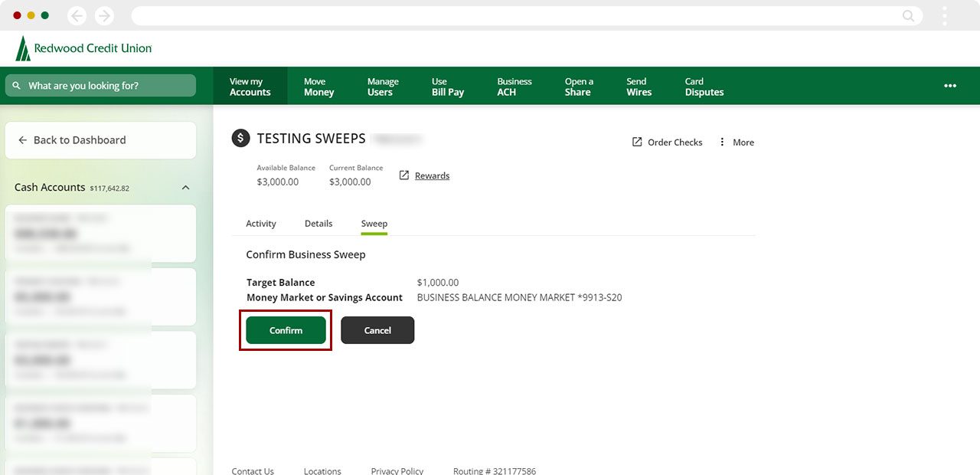Click the 'What are you looking for?' search field

(x=100, y=86)
